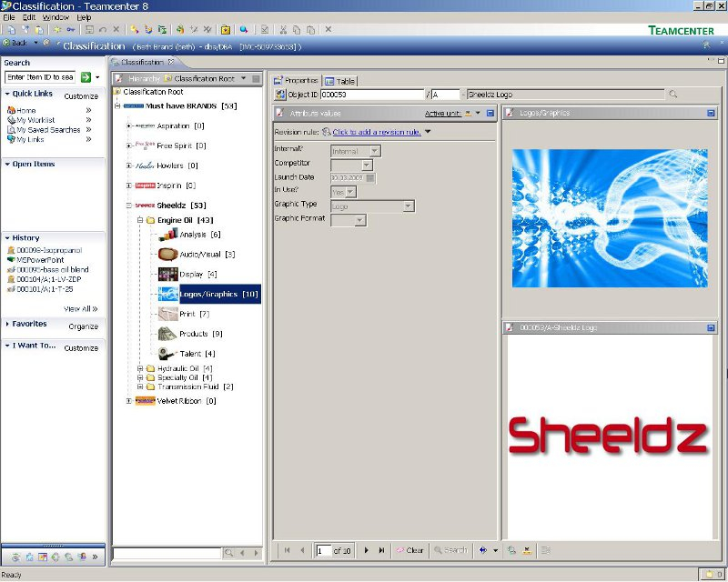The height and width of the screenshot is (582, 728).
Task: Click the 'Click to add a revision rule' link
Action: [377, 132]
